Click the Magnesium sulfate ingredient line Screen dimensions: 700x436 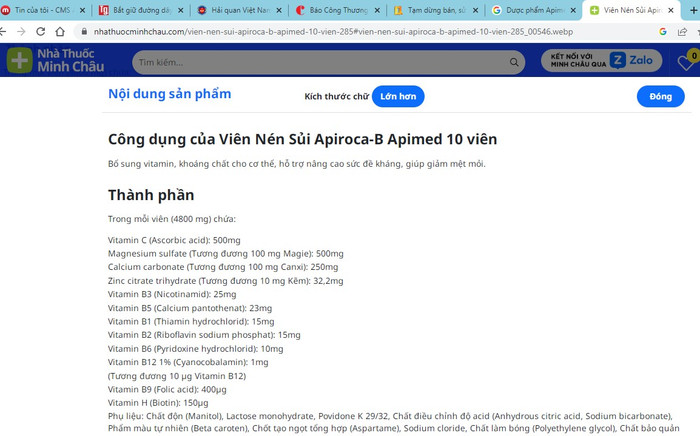point(225,253)
